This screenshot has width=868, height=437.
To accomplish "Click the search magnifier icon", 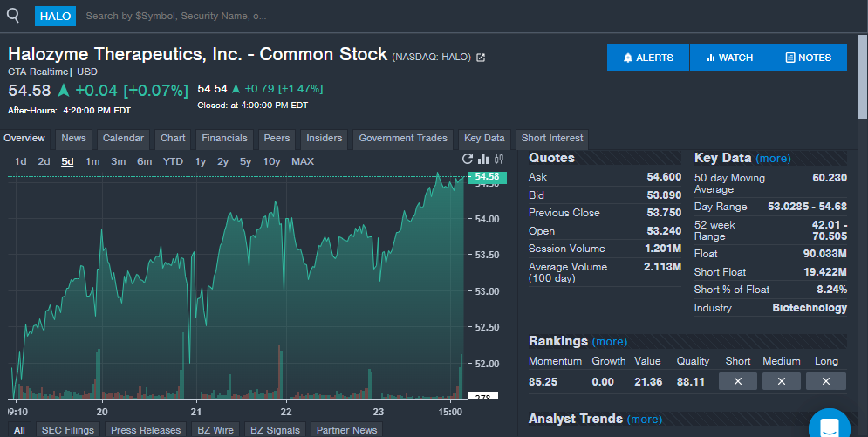I will [13, 16].
